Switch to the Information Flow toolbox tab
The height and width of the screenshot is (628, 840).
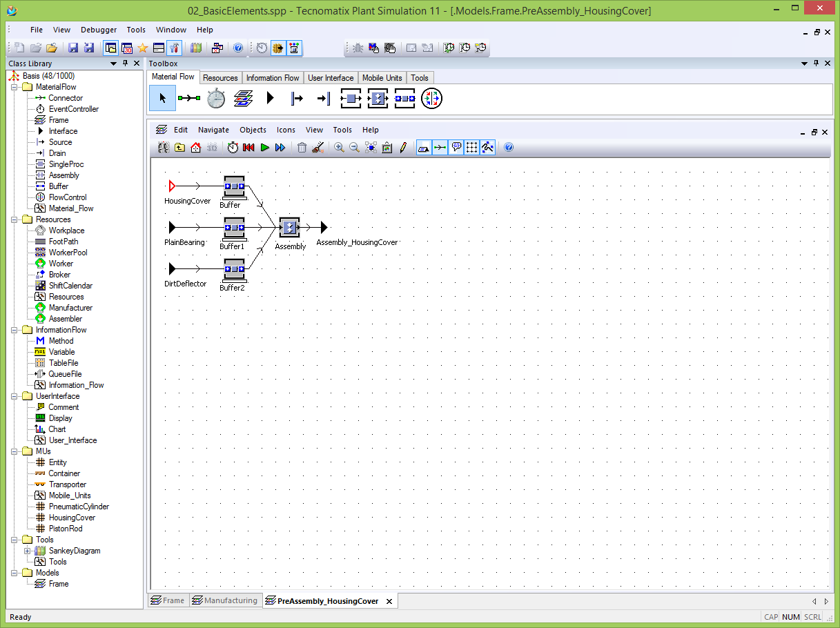click(x=273, y=78)
